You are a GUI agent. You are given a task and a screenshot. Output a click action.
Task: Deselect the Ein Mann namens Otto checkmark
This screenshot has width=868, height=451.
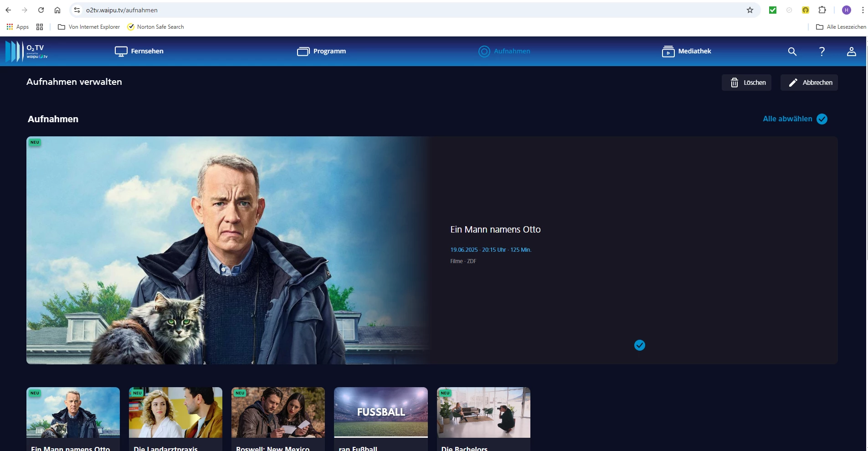640,345
